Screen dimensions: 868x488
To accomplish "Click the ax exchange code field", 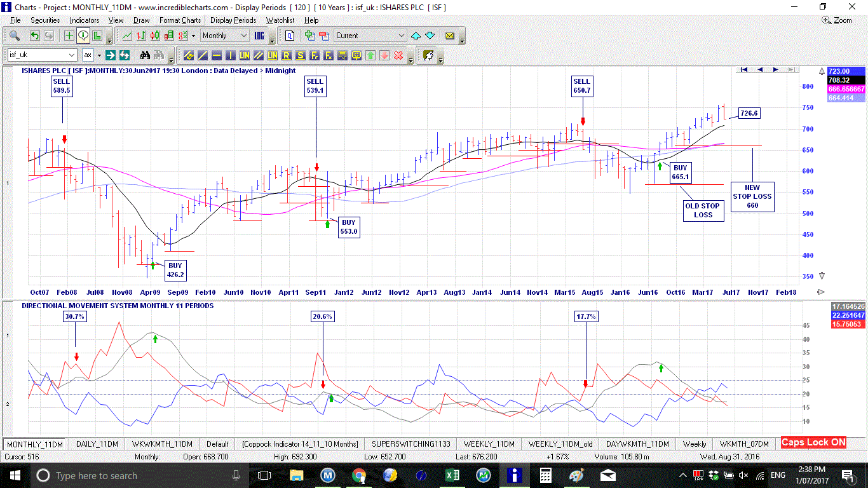I will (x=88, y=55).
